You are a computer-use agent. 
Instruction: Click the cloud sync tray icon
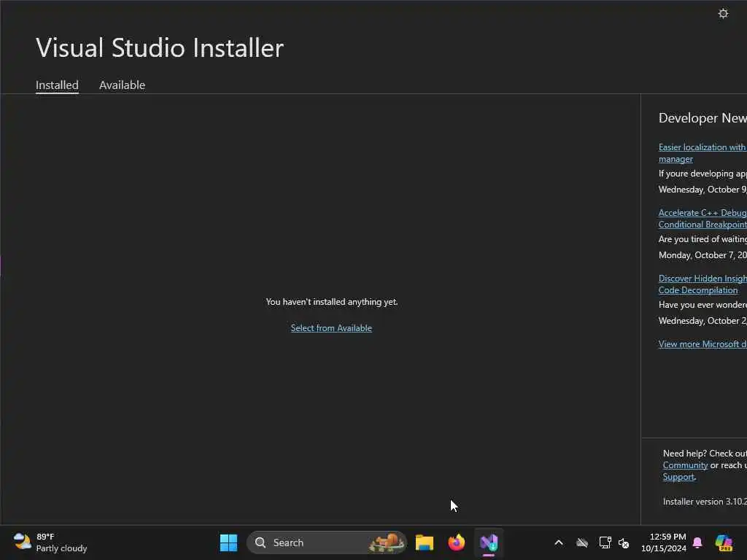click(x=582, y=542)
